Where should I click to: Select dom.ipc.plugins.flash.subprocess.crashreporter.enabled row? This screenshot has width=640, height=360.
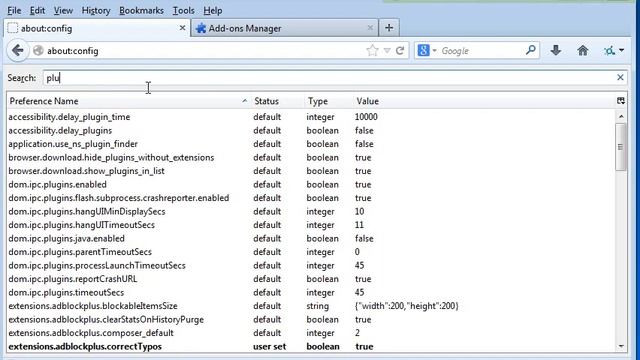(x=311, y=198)
